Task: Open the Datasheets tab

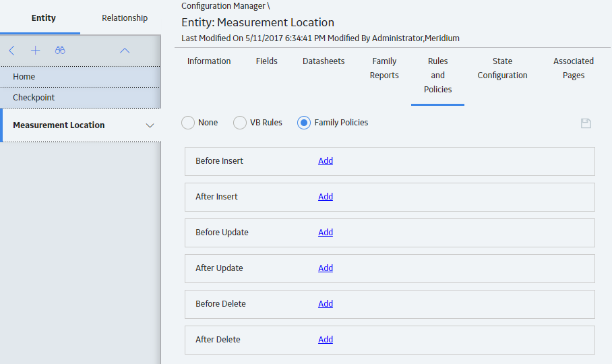Action: pos(324,61)
